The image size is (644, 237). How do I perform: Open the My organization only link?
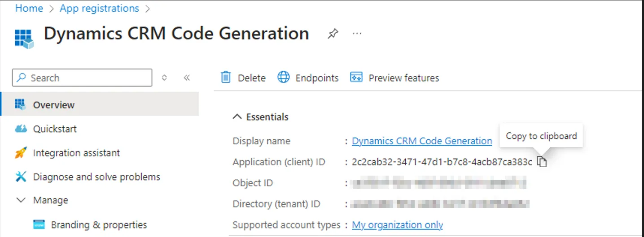[x=397, y=225]
